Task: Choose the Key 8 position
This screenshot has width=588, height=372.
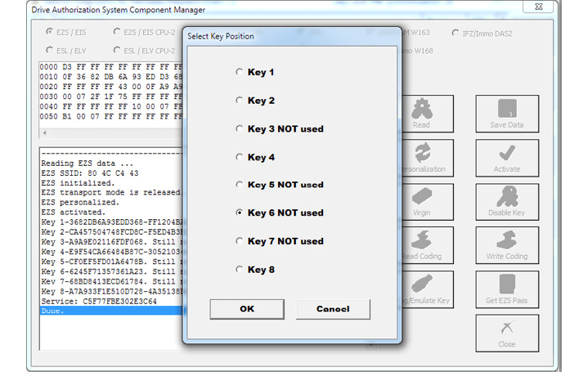Action: pyautogui.click(x=240, y=270)
